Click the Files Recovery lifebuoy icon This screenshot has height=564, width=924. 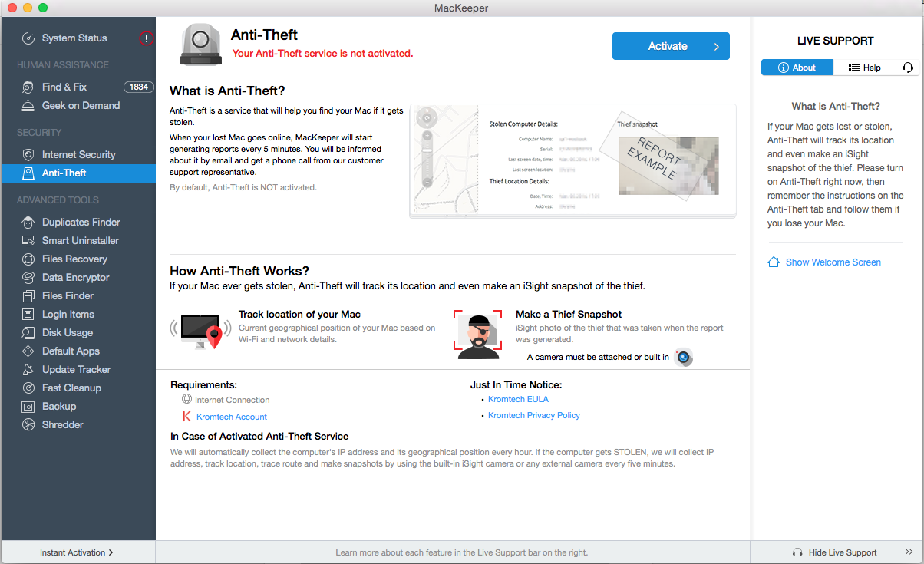tap(28, 259)
